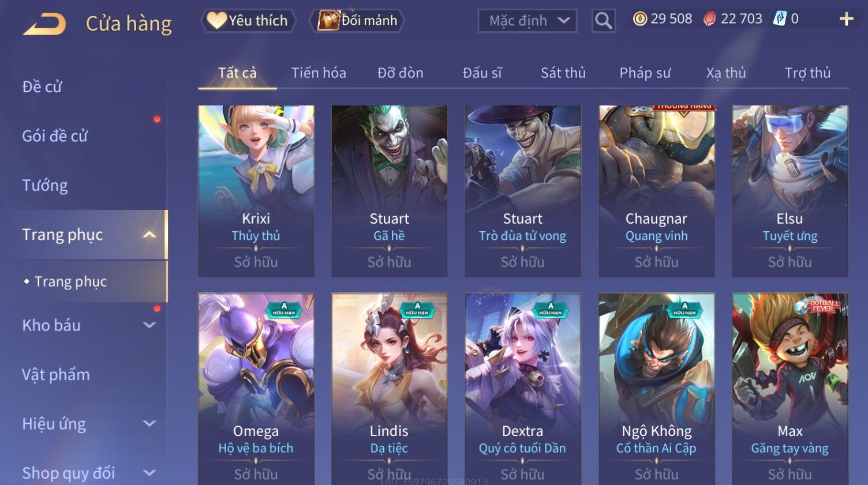
Task: Expand the Kho báu sidebar section
Action: [x=149, y=325]
